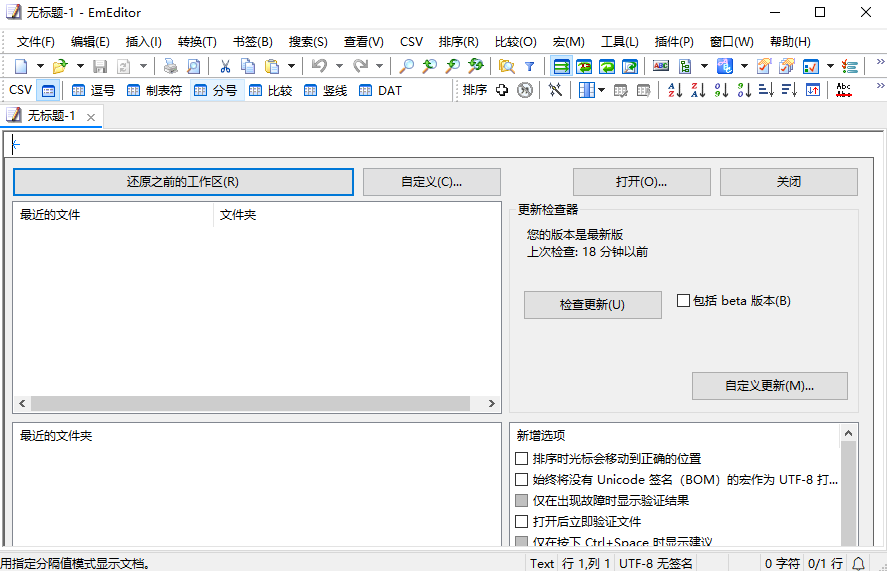Open dropdown arrow beside New file icon
The width and height of the screenshot is (887, 571).
(40, 66)
